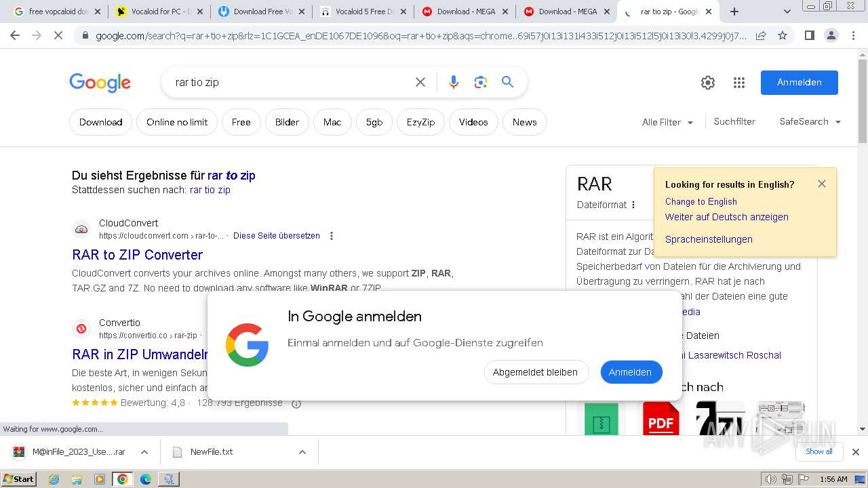Viewport: 868px width, 488px height.
Task: Switch to the free vopcaloid tab
Action: point(57,12)
